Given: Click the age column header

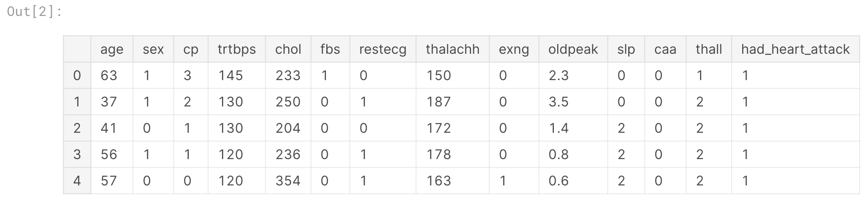Looking at the screenshot, I should pos(111,49).
